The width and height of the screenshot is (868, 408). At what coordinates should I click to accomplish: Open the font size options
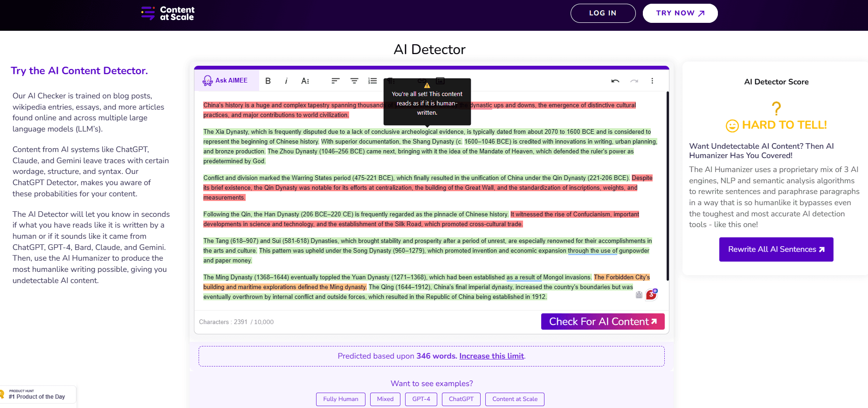point(305,81)
